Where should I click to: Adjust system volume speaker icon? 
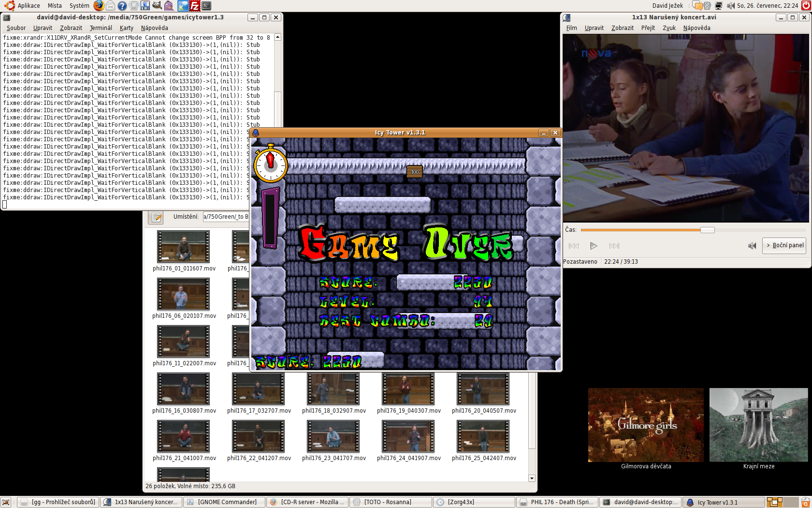tap(730, 6)
